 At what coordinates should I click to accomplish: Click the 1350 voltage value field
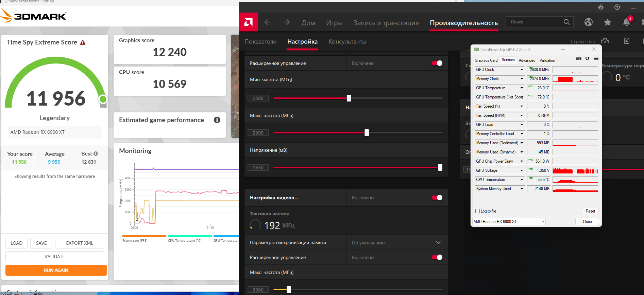(258, 167)
